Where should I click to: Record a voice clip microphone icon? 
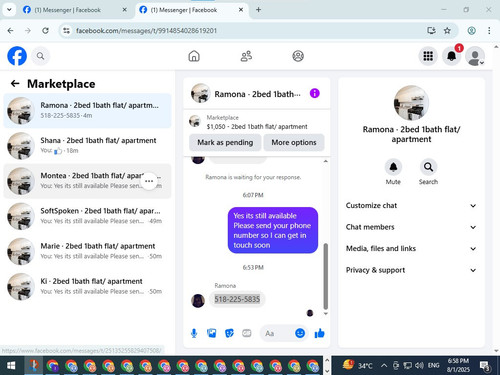tap(194, 333)
